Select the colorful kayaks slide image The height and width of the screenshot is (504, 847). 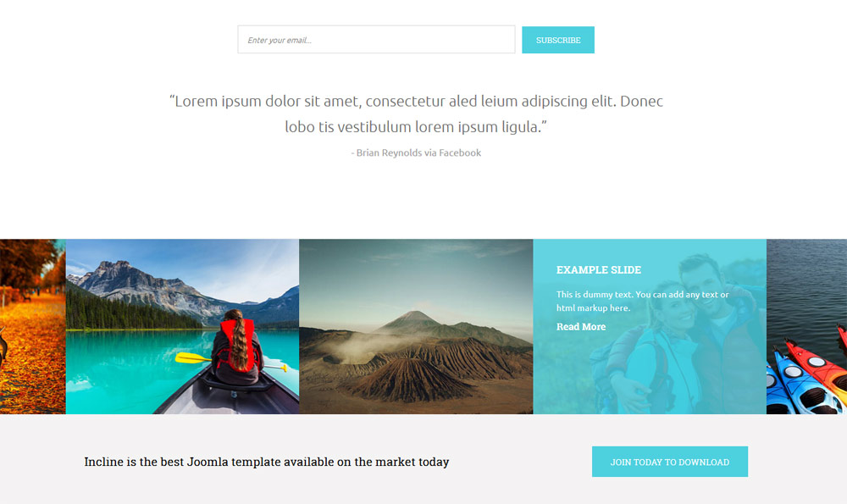coord(806,326)
